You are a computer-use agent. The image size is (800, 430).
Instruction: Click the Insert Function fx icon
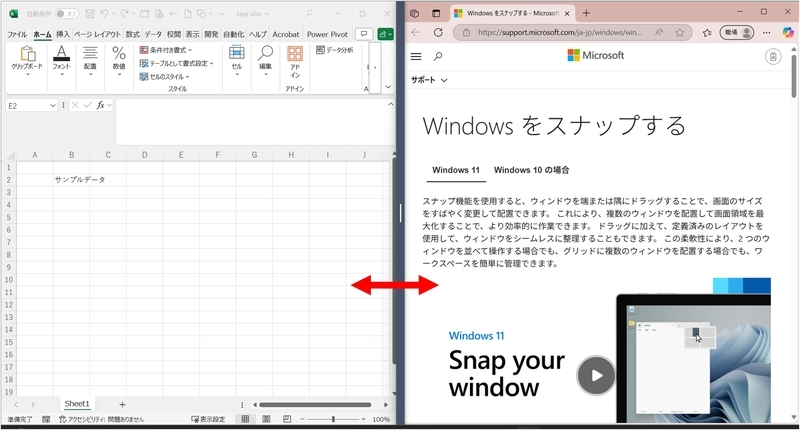click(101, 105)
